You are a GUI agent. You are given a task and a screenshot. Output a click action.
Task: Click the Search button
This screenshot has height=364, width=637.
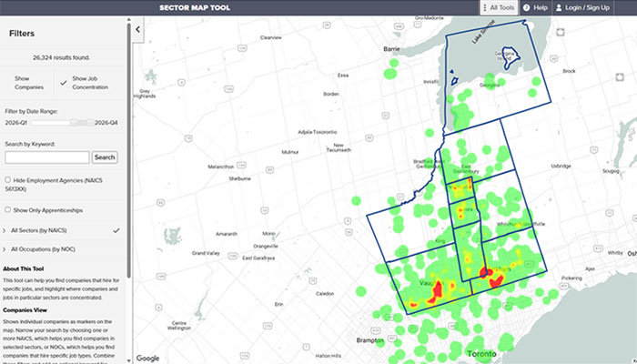tap(105, 157)
